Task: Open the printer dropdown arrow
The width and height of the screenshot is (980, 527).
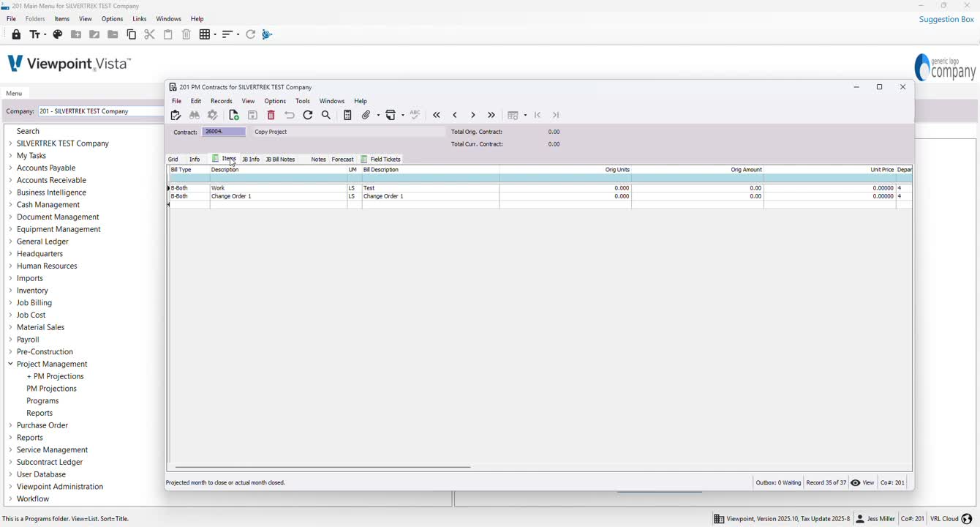Action: point(403,116)
